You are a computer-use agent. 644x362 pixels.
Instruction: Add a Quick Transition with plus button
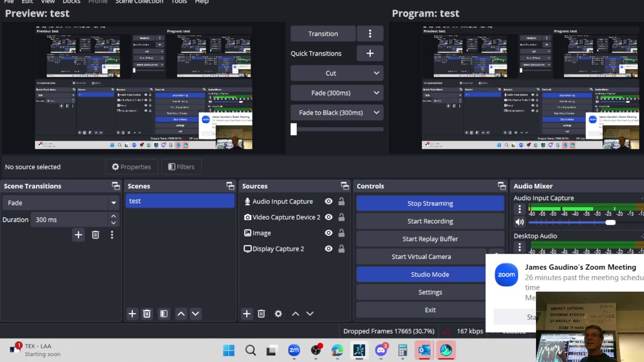tap(370, 53)
